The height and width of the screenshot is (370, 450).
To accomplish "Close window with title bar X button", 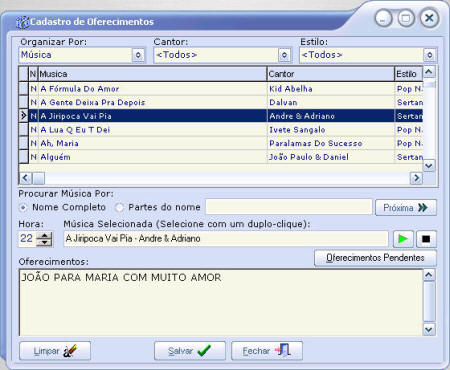I will [x=429, y=18].
